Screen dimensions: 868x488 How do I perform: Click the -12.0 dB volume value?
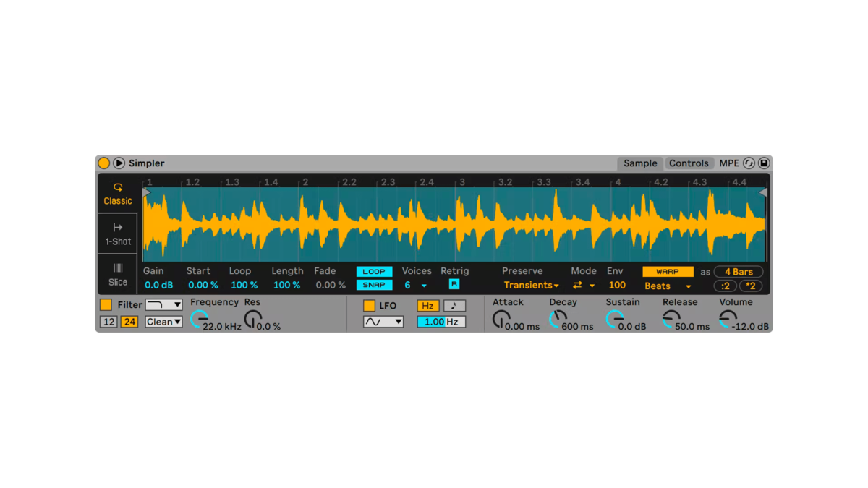pyautogui.click(x=750, y=327)
